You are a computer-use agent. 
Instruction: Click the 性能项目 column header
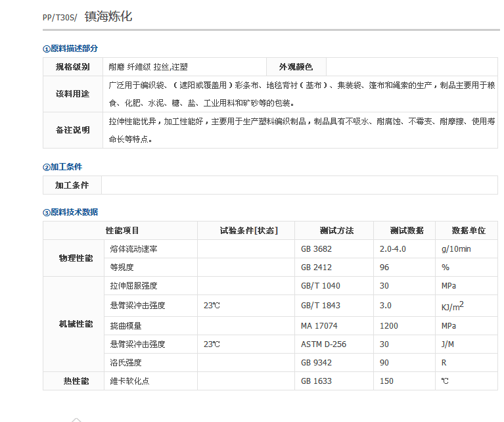pyautogui.click(x=122, y=231)
